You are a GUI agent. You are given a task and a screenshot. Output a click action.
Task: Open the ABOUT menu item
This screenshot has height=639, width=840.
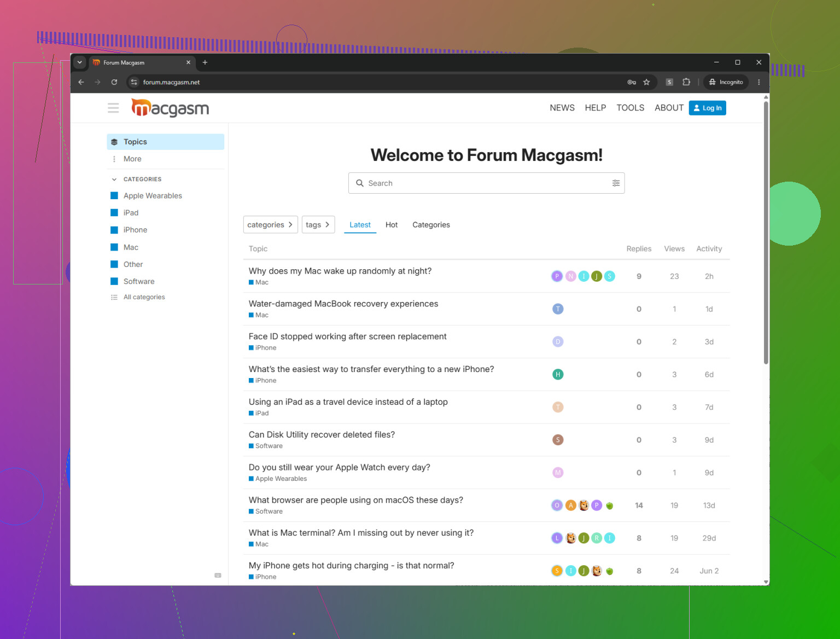[669, 108]
